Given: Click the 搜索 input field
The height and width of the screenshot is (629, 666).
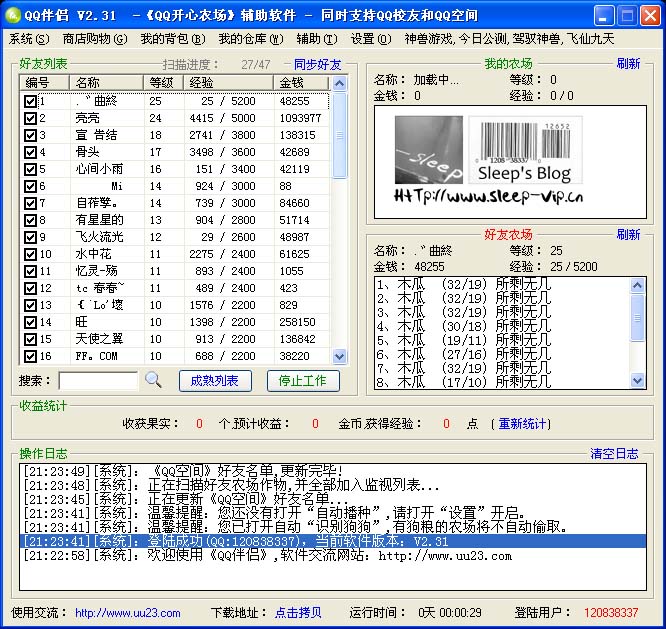Looking at the screenshot, I should [x=98, y=381].
